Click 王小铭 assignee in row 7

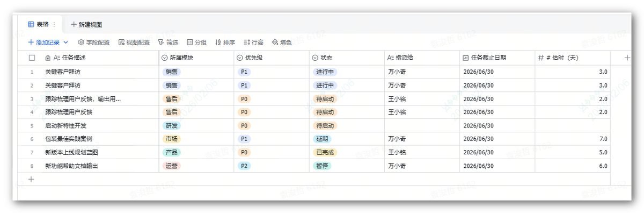coord(397,152)
